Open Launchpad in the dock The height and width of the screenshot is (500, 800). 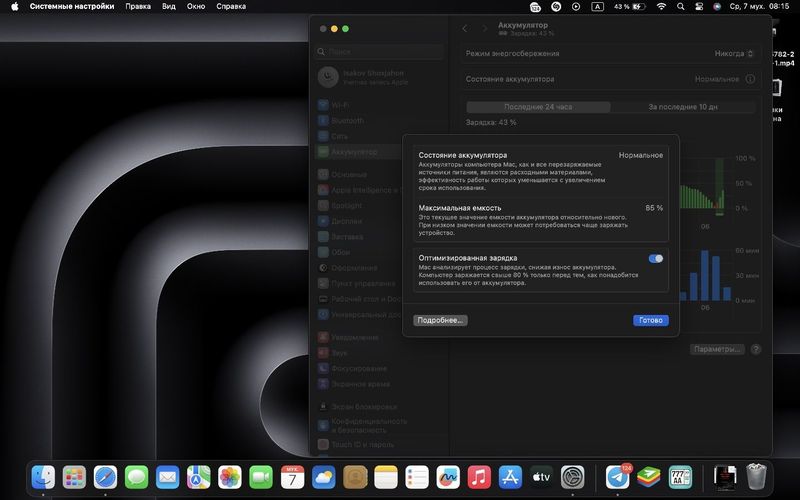(74, 478)
